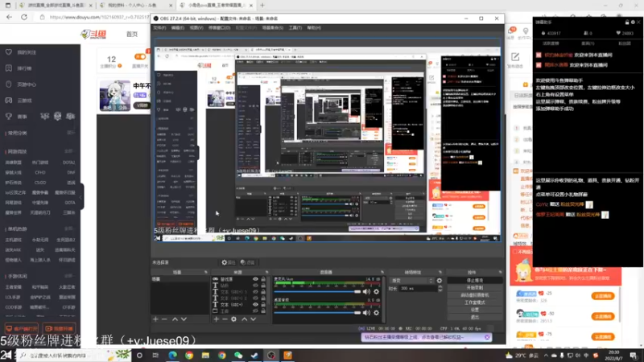Open the edit post icon on Douyu page
Viewport: 644px width, 362px height.
515,56
